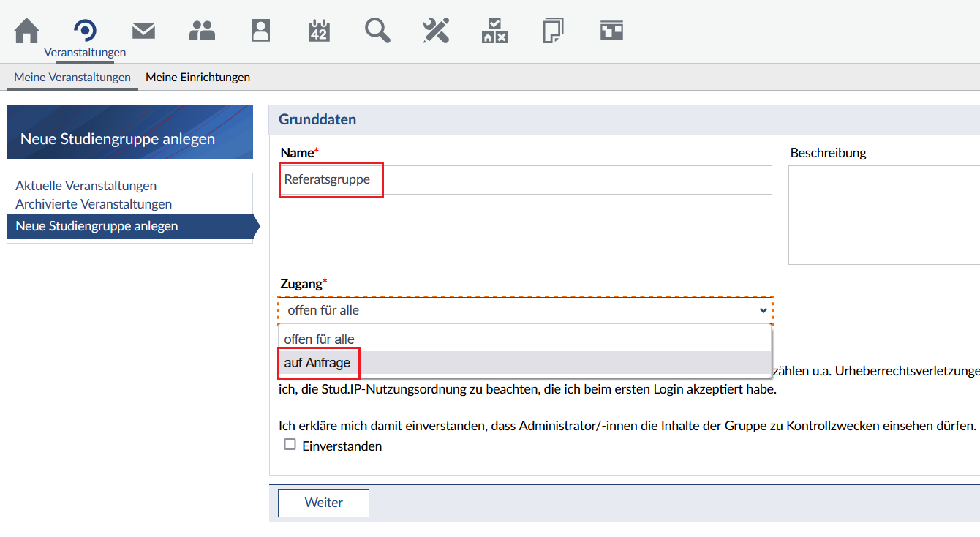Choose 'offen für alle' list option
Viewport: 980px width, 537px height.
(319, 339)
